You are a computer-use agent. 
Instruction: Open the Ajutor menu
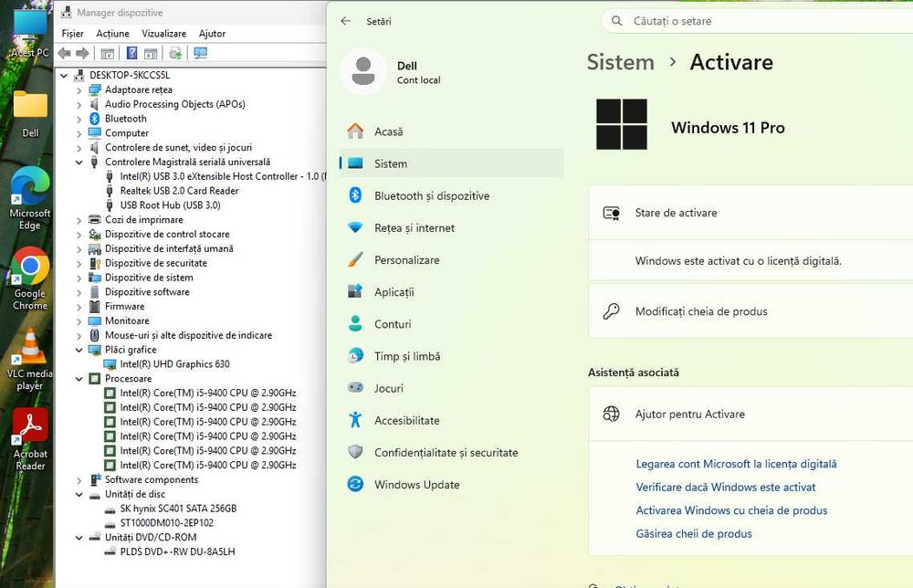212,34
